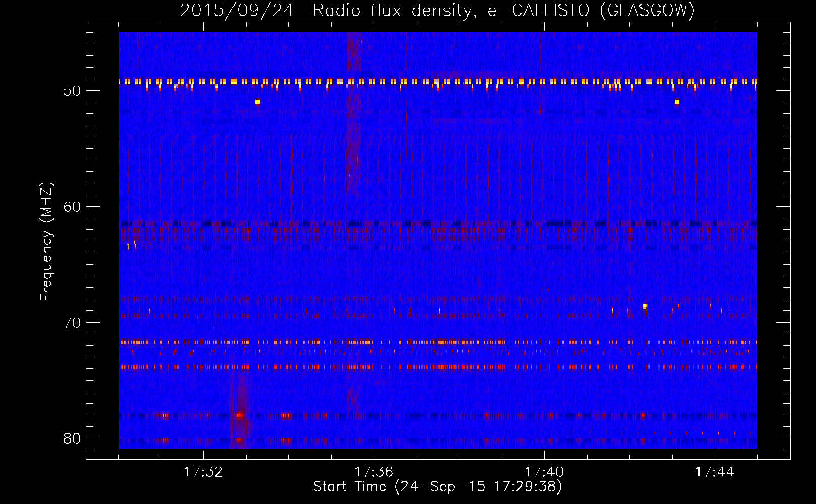The image size is (816, 504).
Task: Click the 60 MHz frequency tick label
Action: pyautogui.click(x=72, y=207)
